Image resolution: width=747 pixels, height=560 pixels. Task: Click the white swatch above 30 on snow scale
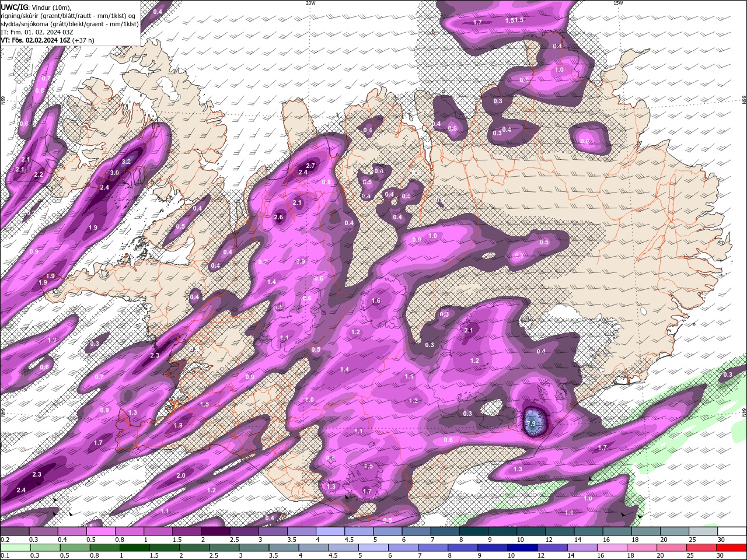pyautogui.click(x=732, y=531)
